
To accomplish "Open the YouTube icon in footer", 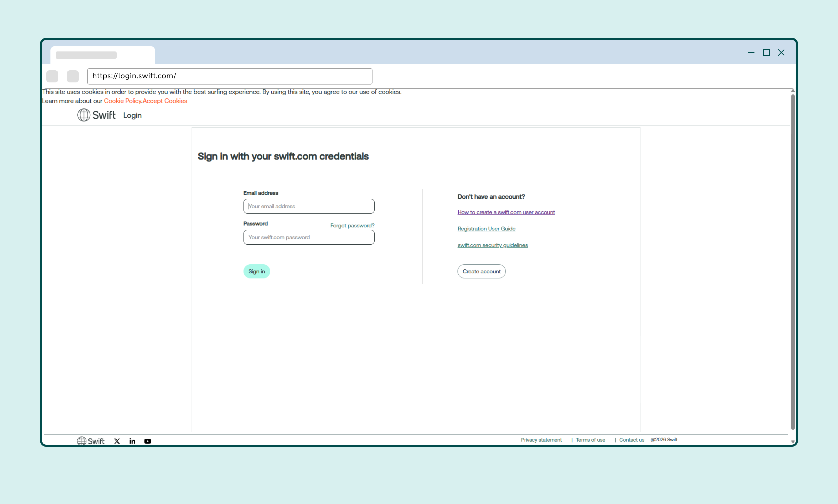I will click(x=147, y=441).
